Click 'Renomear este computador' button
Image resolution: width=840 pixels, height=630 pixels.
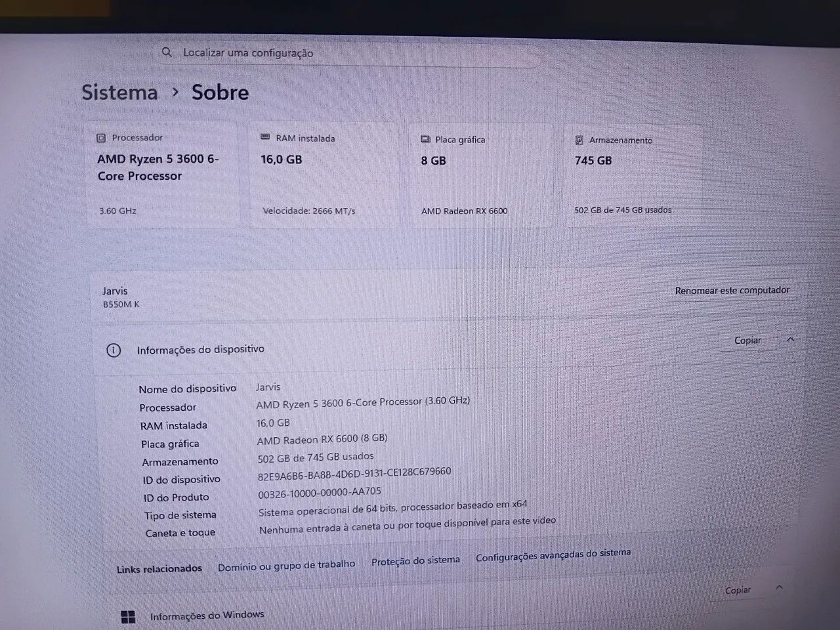click(x=732, y=290)
